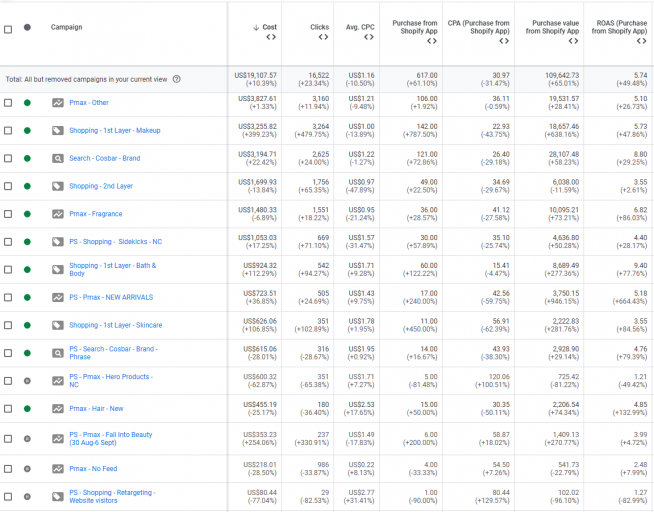Open the Search - Cosbar - Brand campaign

[x=105, y=158]
